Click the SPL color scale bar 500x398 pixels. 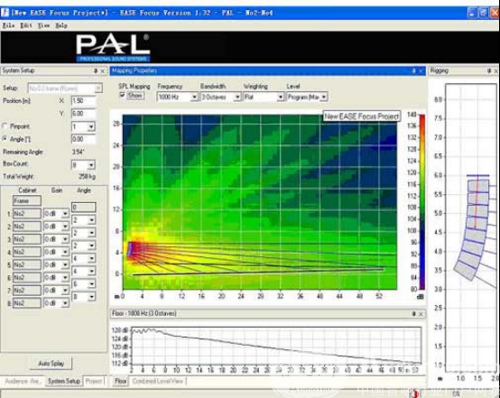point(422,202)
